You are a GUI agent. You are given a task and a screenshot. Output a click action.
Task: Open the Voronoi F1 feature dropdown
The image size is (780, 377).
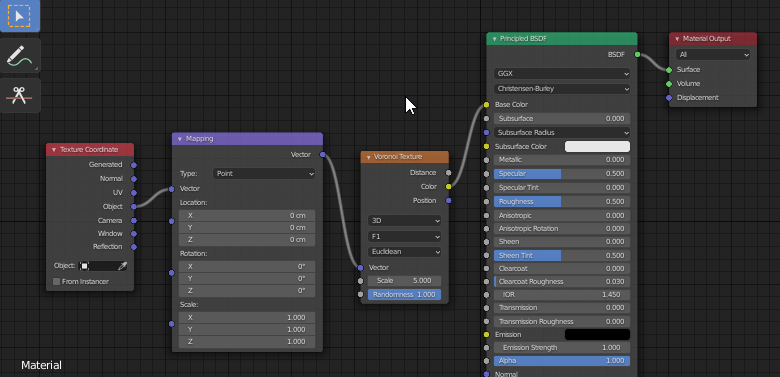click(404, 236)
